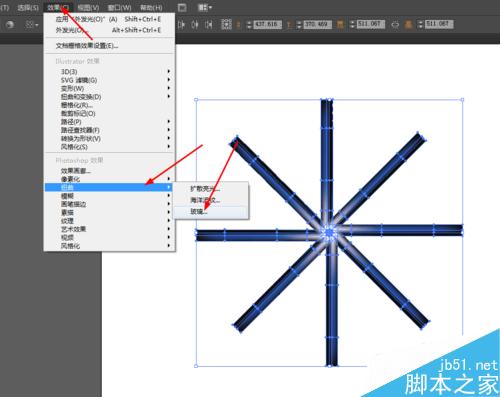The image size is (500, 397).
Task: Choose 扩散亮光... in the distort submenu
Action: point(211,189)
